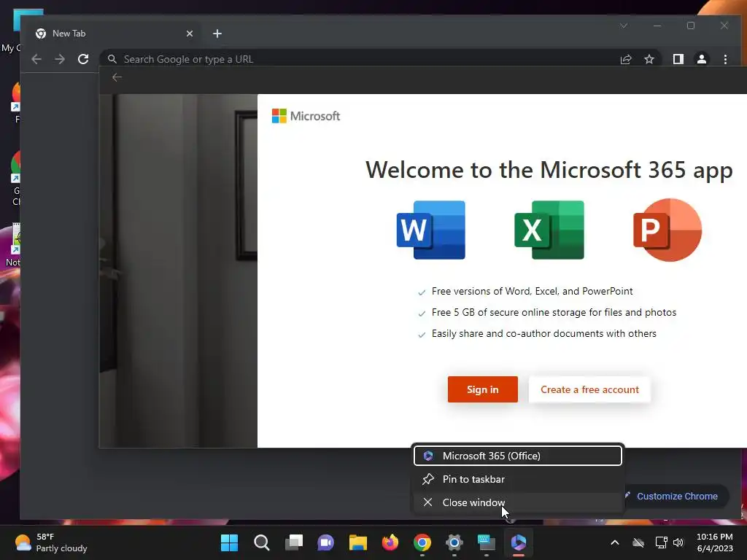Show hidden system tray icons

click(614, 542)
